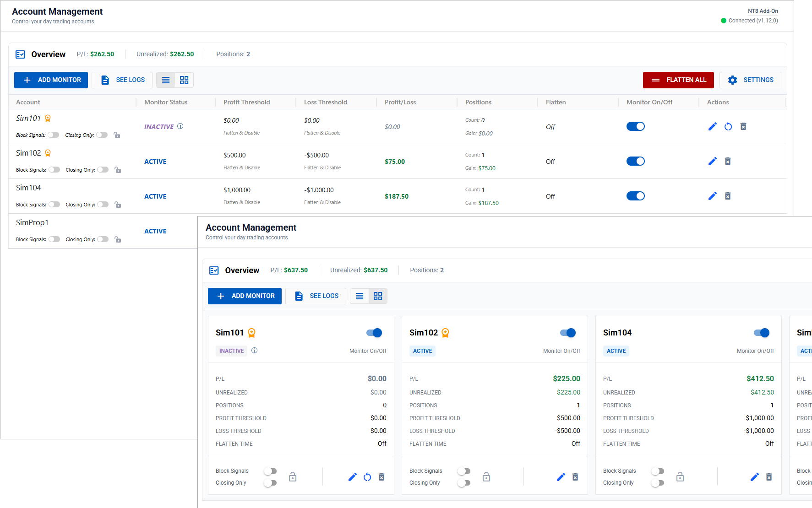Click the trash icon on Sim104 card
812x508 pixels.
click(x=769, y=477)
